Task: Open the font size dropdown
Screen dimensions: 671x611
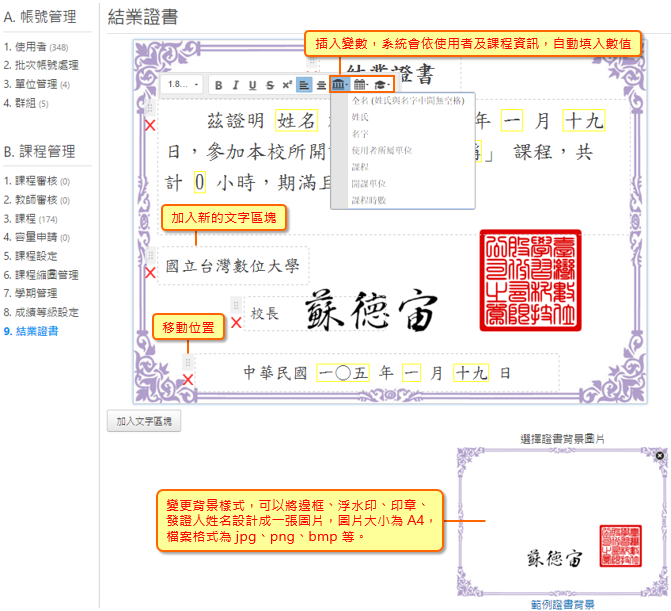Action: (183, 85)
